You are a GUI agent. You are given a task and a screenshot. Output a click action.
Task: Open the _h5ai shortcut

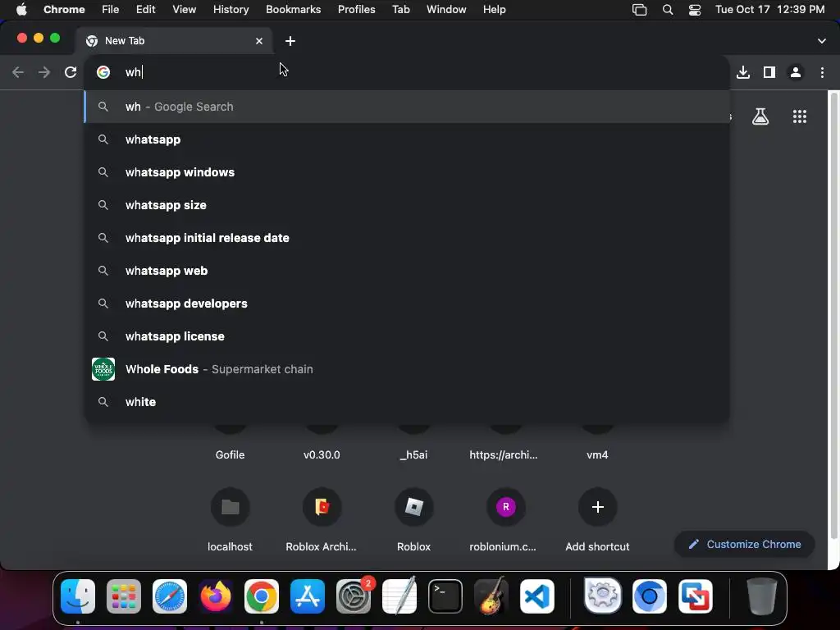(413, 454)
